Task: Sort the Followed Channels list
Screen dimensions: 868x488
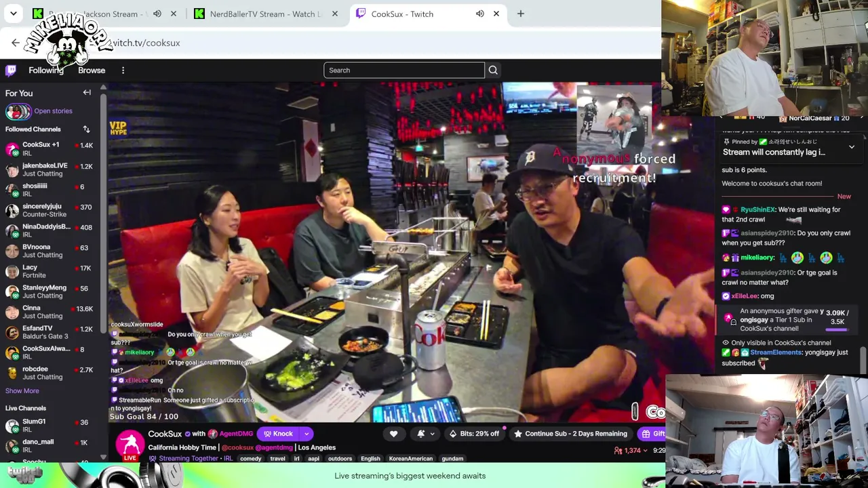Action: [86, 129]
